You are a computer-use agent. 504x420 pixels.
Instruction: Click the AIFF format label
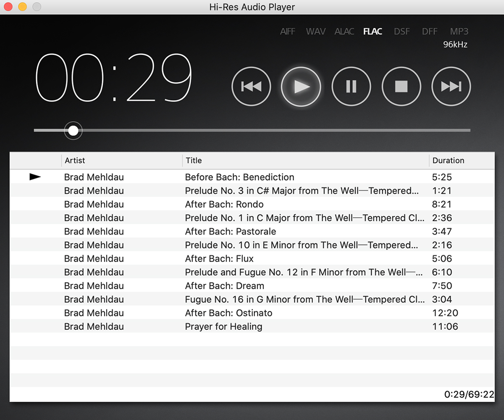288,31
